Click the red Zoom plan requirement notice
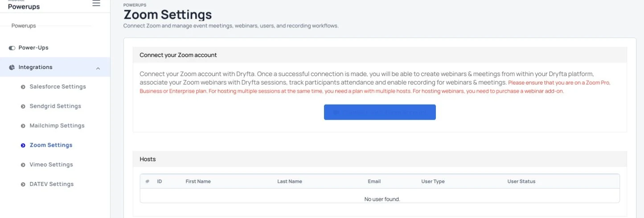Viewport: 644px width, 218px height. pyautogui.click(x=375, y=87)
